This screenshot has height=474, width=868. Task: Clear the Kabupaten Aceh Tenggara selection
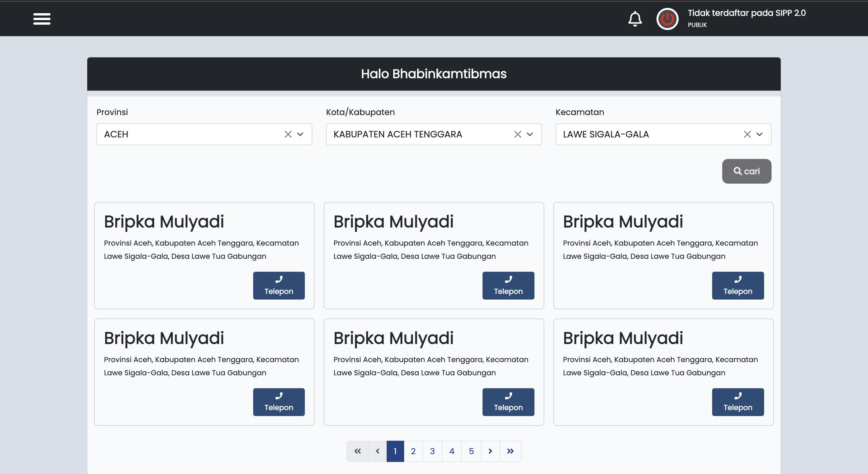click(x=518, y=134)
